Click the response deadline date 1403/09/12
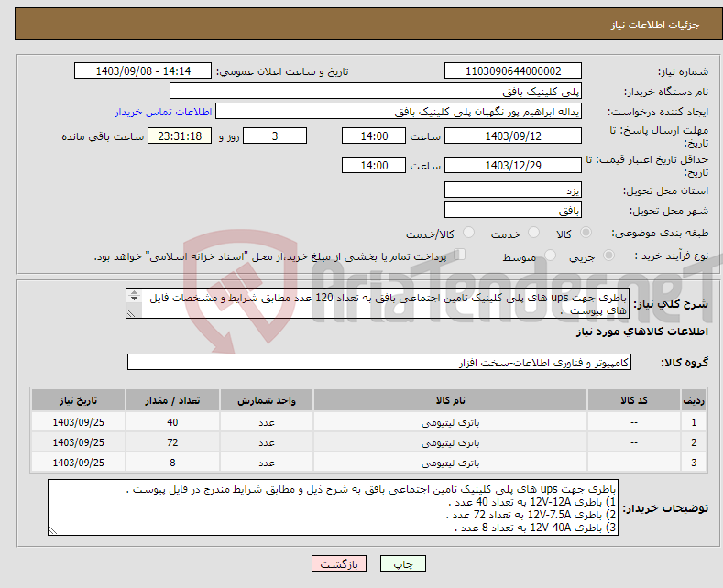 coord(513,136)
